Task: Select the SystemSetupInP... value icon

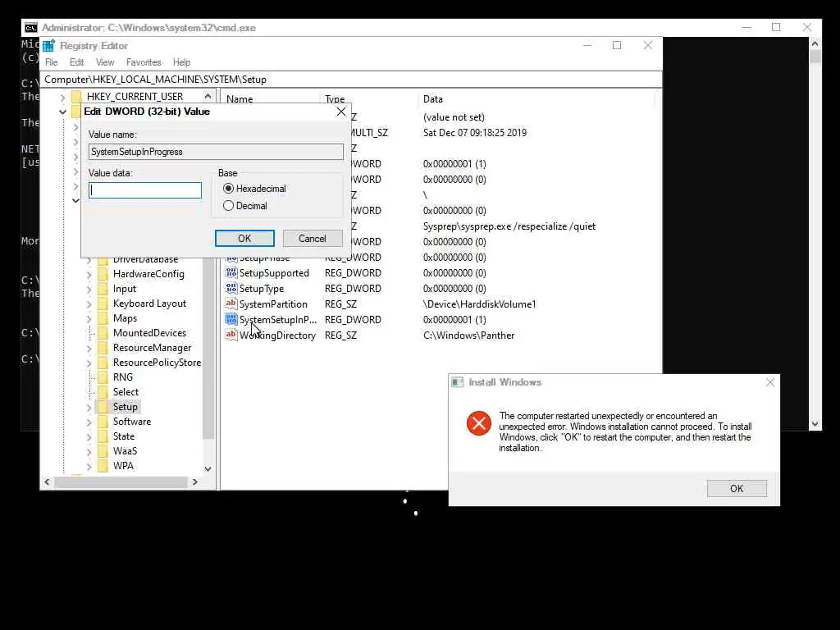Action: [231, 319]
